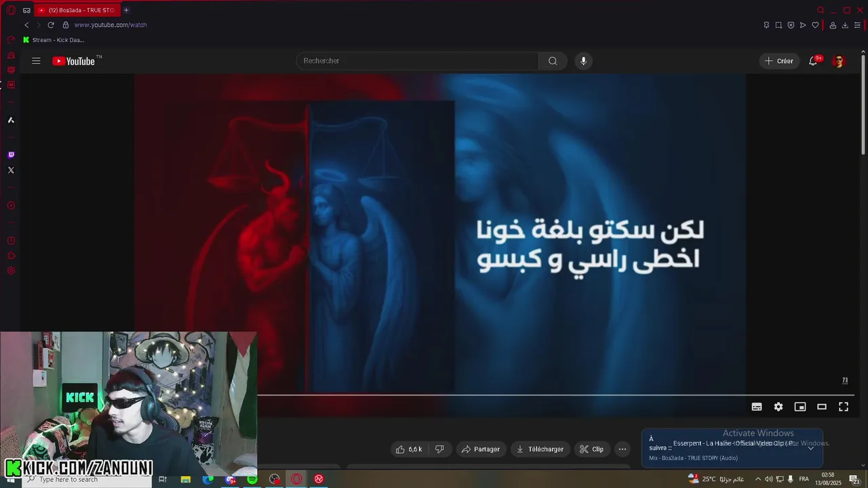Search tabs with red magnifier icon
Viewport: 868px width, 488px height.
click(821, 10)
